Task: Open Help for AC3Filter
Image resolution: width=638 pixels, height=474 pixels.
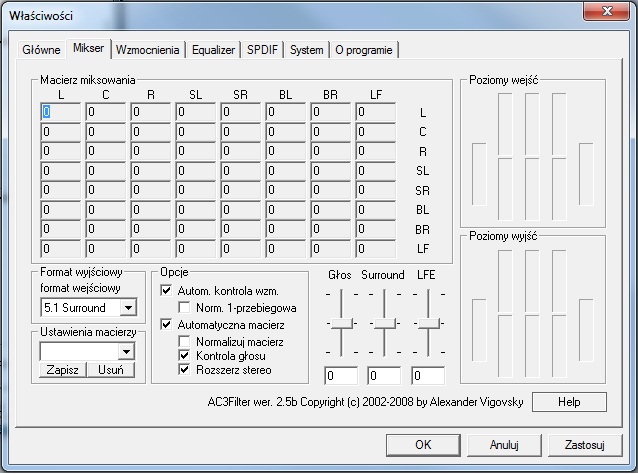Action: click(569, 402)
